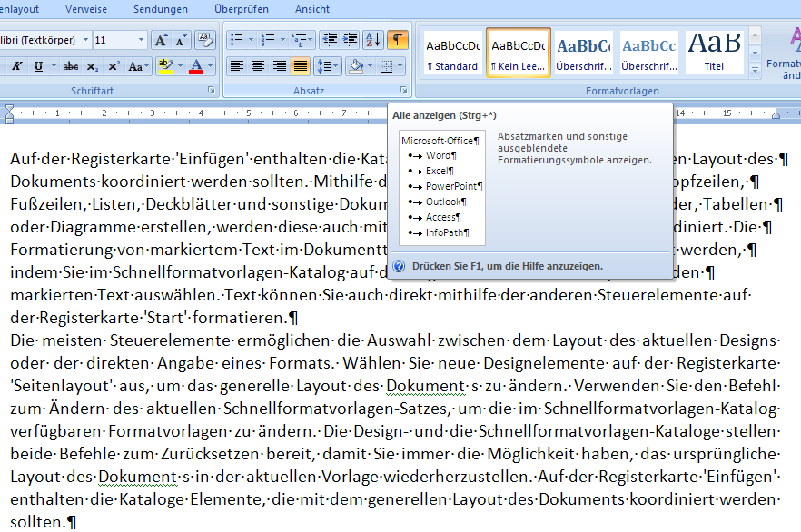The image size is (801, 532).
Task: Switch to the Ansicht tab
Action: (312, 9)
